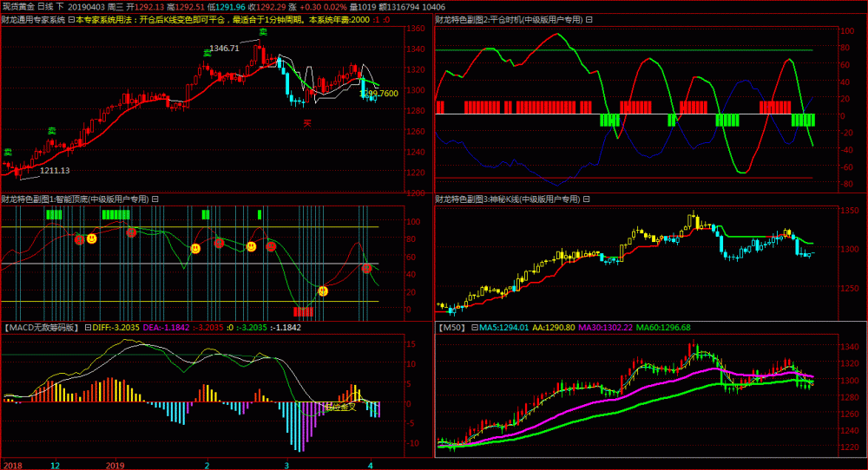Click the 低位金叉 label on the MACD chart

coord(340,407)
